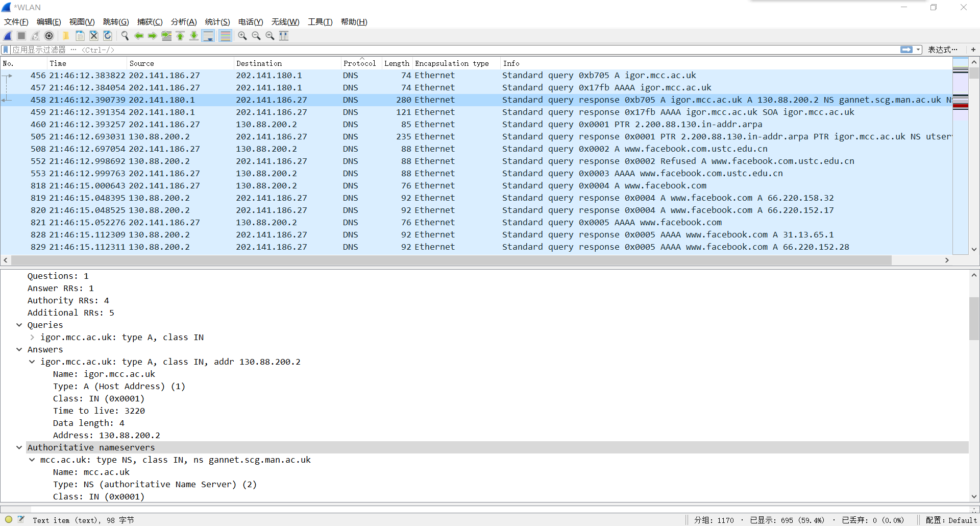The width and height of the screenshot is (980, 526).
Task: Open expert information (status bar circle icon)
Action: (x=9, y=520)
